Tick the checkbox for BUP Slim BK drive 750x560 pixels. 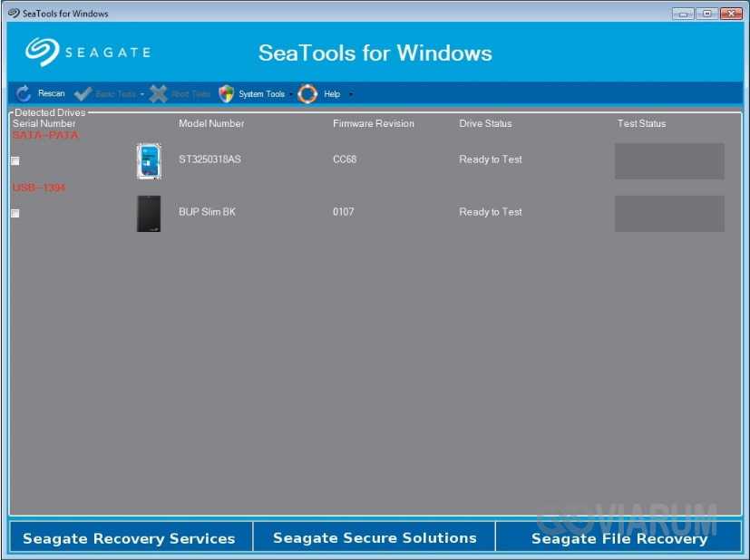15,214
